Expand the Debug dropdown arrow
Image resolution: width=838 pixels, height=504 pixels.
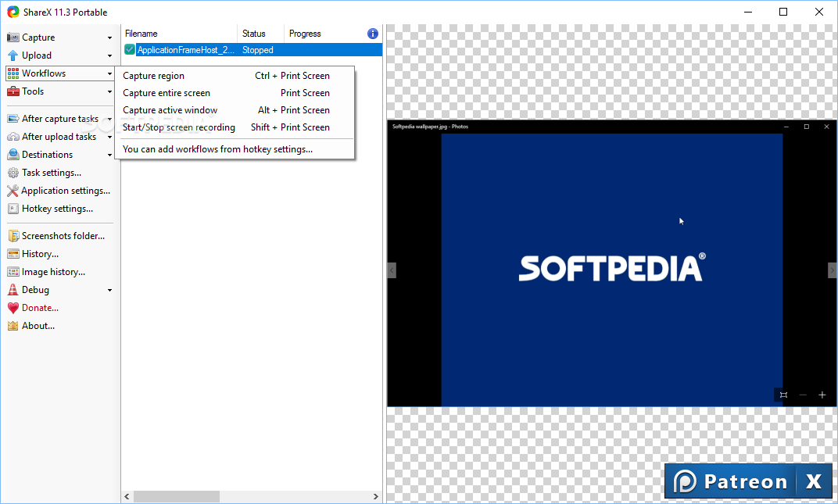pyautogui.click(x=109, y=290)
